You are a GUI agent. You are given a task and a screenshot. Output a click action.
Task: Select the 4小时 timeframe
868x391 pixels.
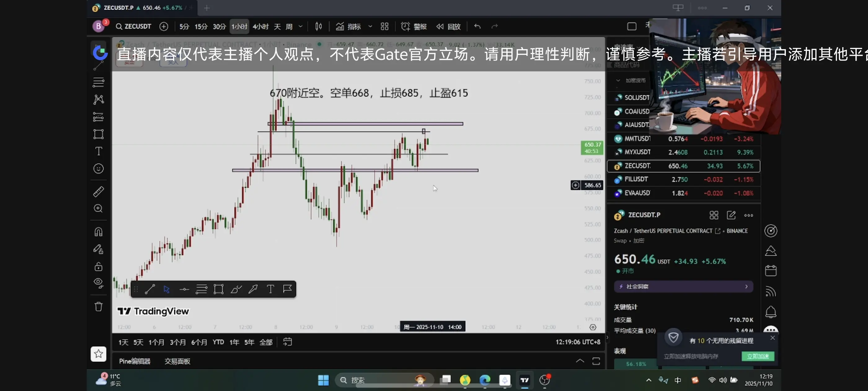tap(260, 26)
